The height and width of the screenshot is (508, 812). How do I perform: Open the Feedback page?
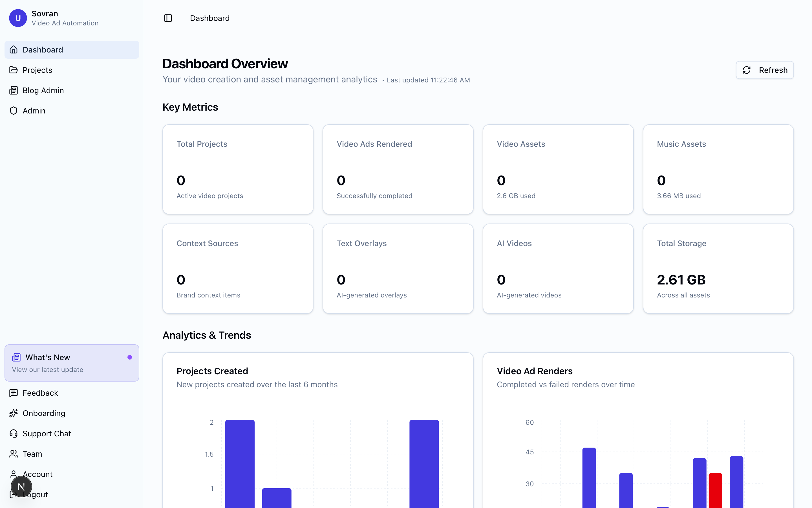click(x=72, y=393)
